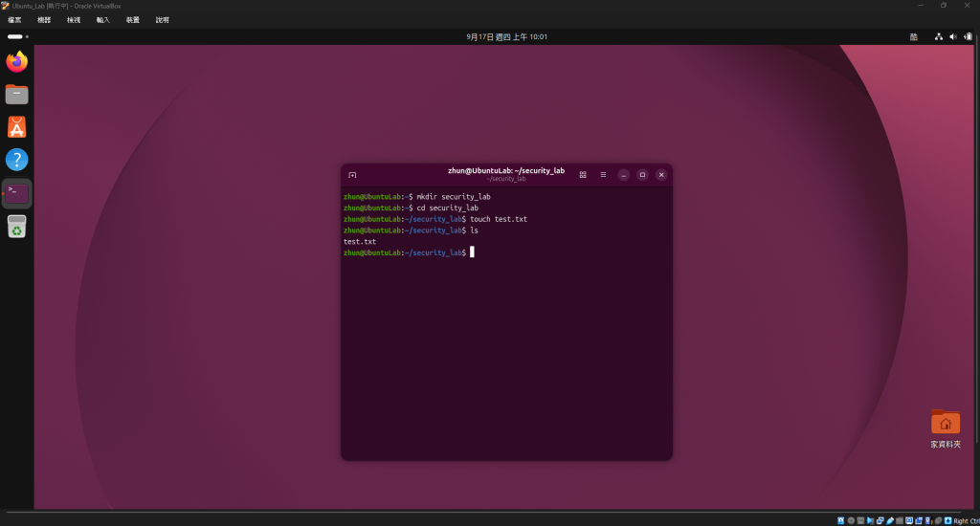Click the VirtualBox shared folders status icon
This screenshot has width=980, height=526.
coord(900,520)
